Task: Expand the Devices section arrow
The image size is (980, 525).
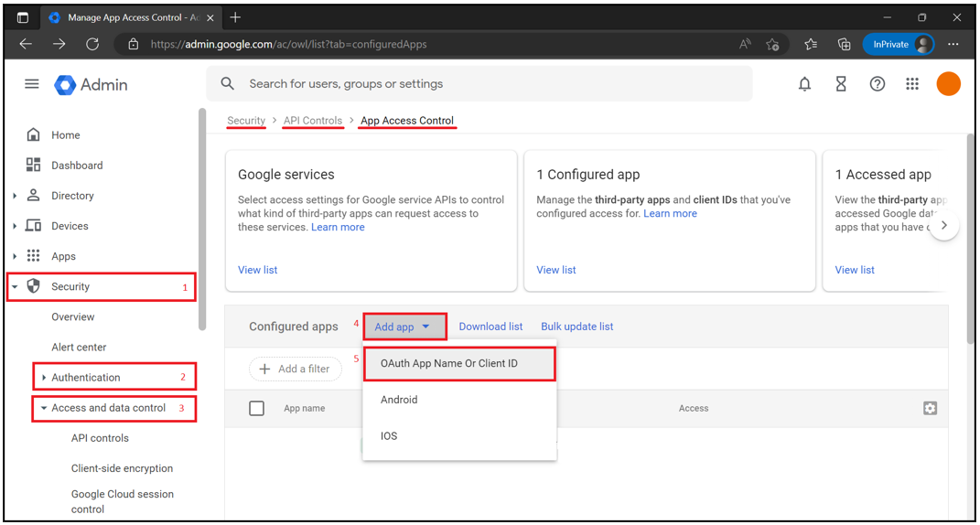Action: [15, 226]
